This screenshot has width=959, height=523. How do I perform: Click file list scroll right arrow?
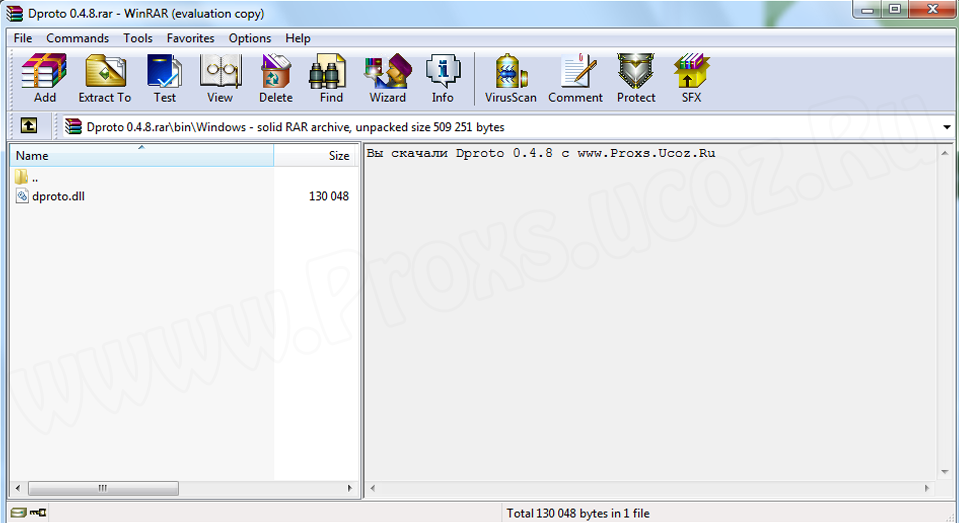pyautogui.click(x=349, y=488)
